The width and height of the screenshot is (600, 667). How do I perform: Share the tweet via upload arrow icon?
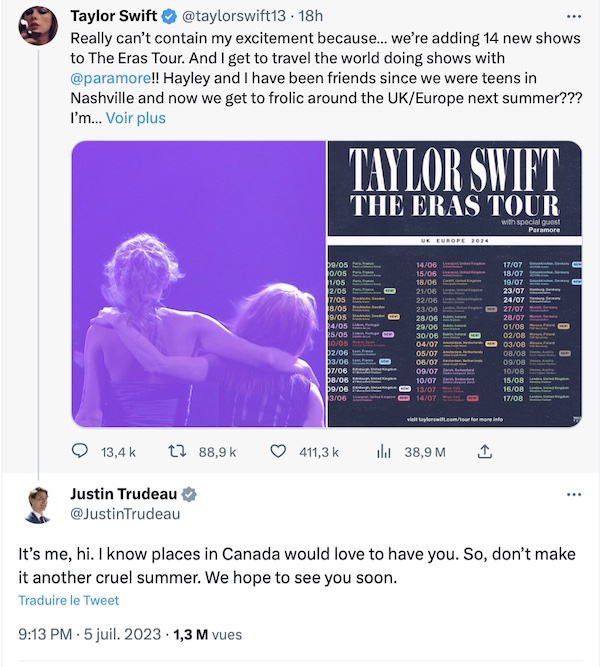pos(484,451)
